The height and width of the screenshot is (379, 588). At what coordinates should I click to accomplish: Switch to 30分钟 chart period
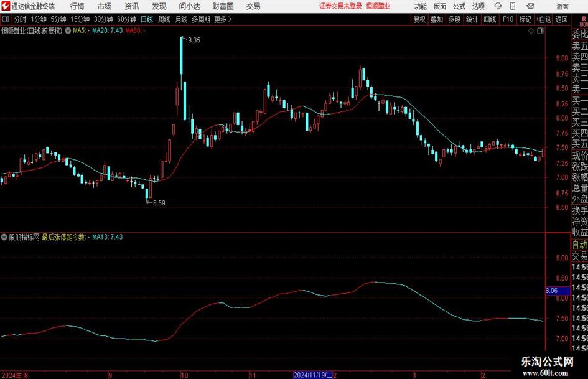coord(103,19)
